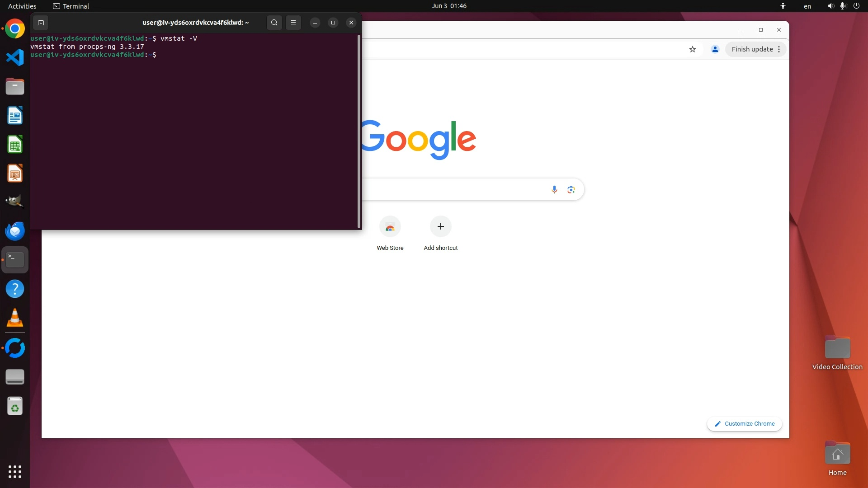
Task: Open the system power menu
Action: pyautogui.click(x=856, y=6)
